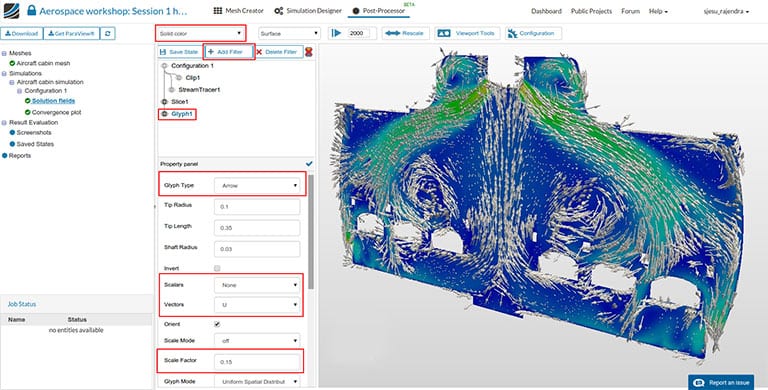Open the Glyph Mode dropdown

pyautogui.click(x=257, y=381)
